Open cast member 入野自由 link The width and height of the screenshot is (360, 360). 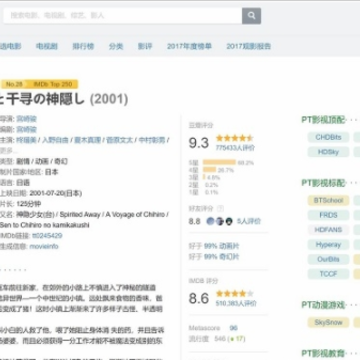point(55,140)
